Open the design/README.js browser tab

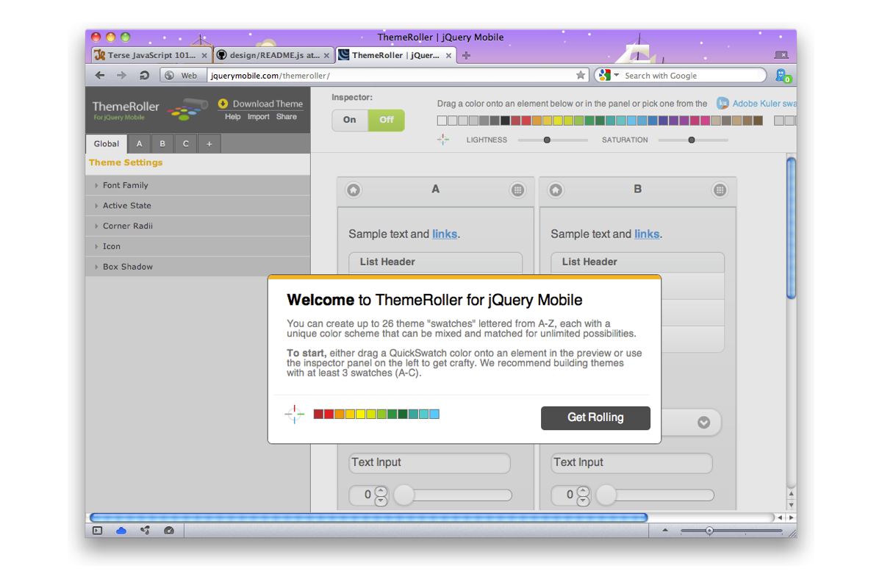pyautogui.click(x=272, y=55)
